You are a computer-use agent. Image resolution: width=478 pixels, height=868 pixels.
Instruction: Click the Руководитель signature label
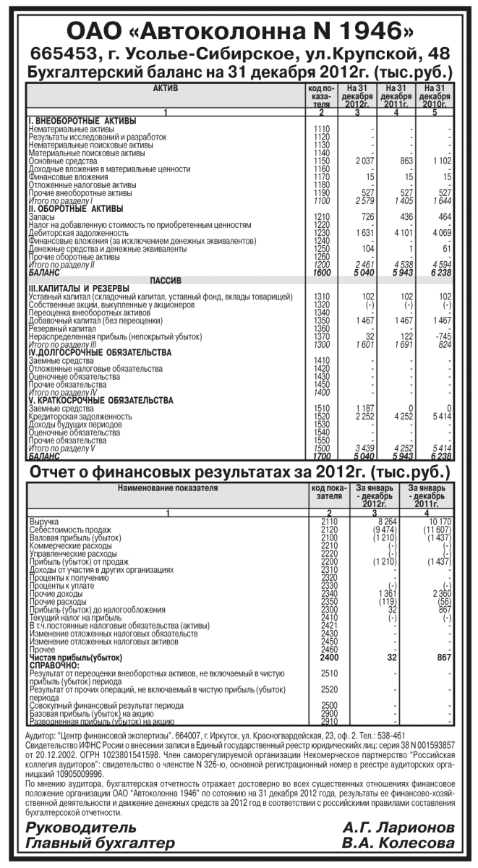(80, 827)
